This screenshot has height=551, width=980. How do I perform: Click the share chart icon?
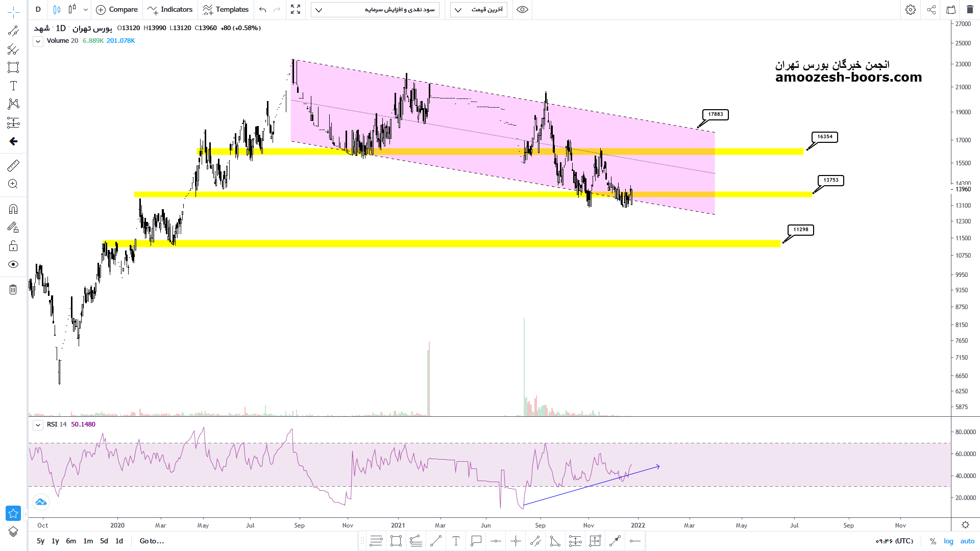click(931, 10)
